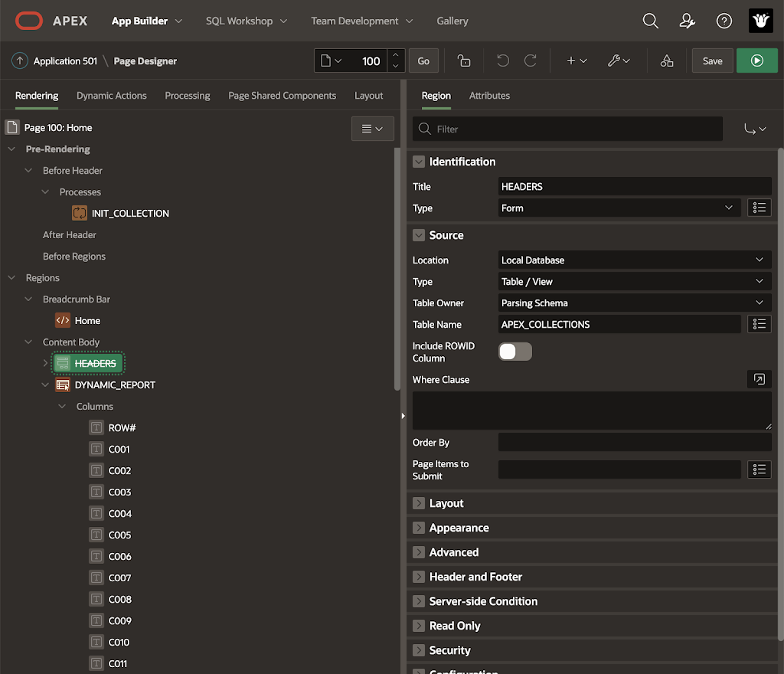Open Where Clause code editor
The width and height of the screenshot is (784, 674).
[759, 379]
